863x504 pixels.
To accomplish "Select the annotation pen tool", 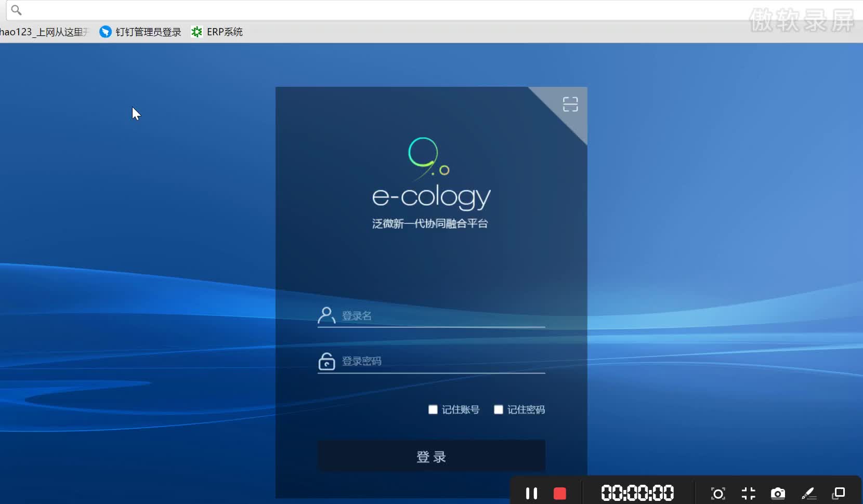I will (809, 493).
